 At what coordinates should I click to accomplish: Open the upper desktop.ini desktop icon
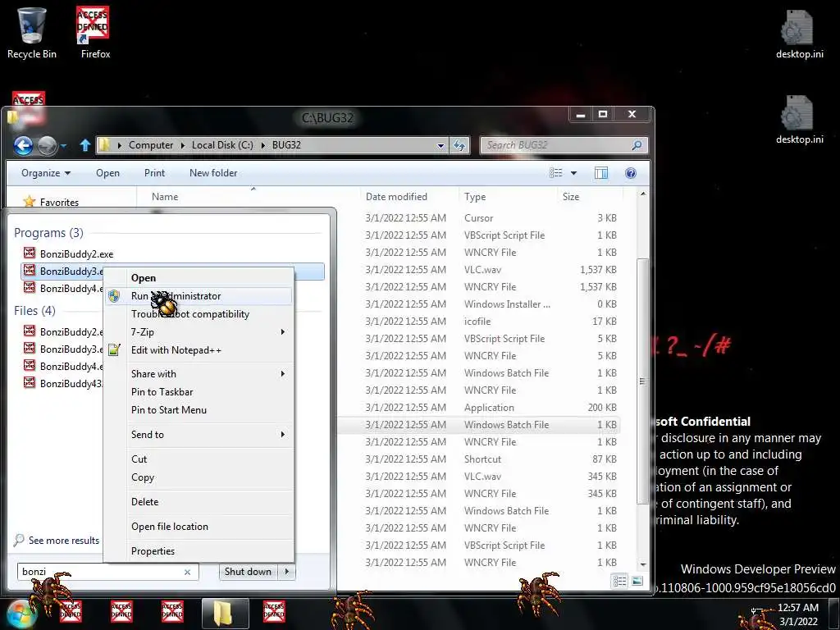tap(799, 33)
